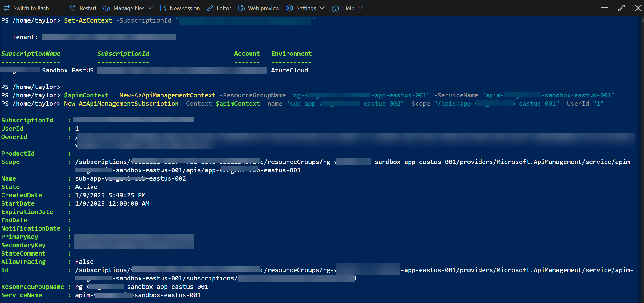Expand the Help dropdown chevron
Image resolution: width=644 pixels, height=303 pixels.
[361, 8]
